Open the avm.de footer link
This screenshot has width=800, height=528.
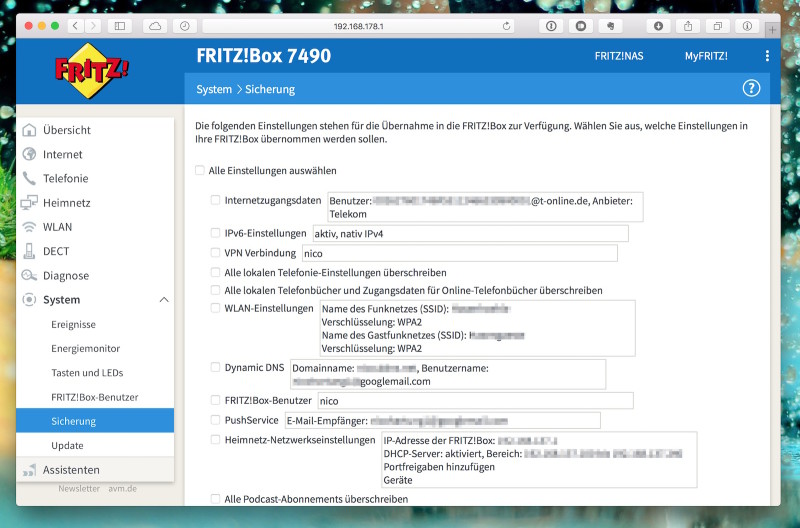(122, 488)
